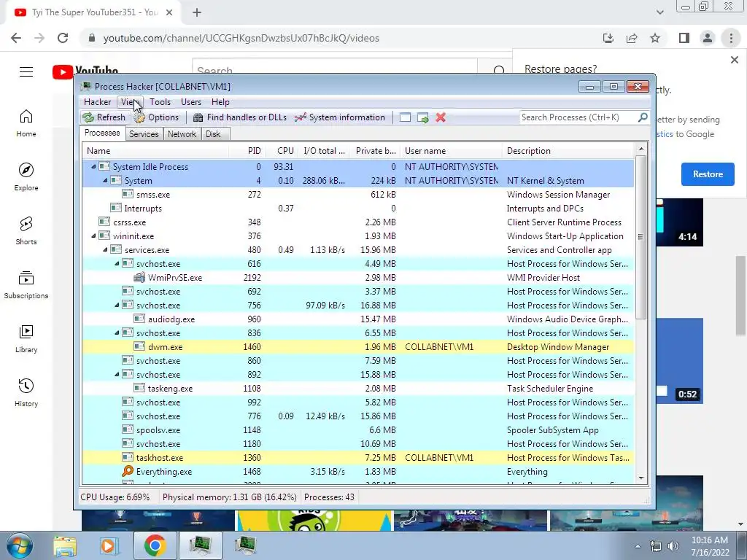Click the Refresh toolbar button
Screen dimensions: 747x560
[104, 117]
